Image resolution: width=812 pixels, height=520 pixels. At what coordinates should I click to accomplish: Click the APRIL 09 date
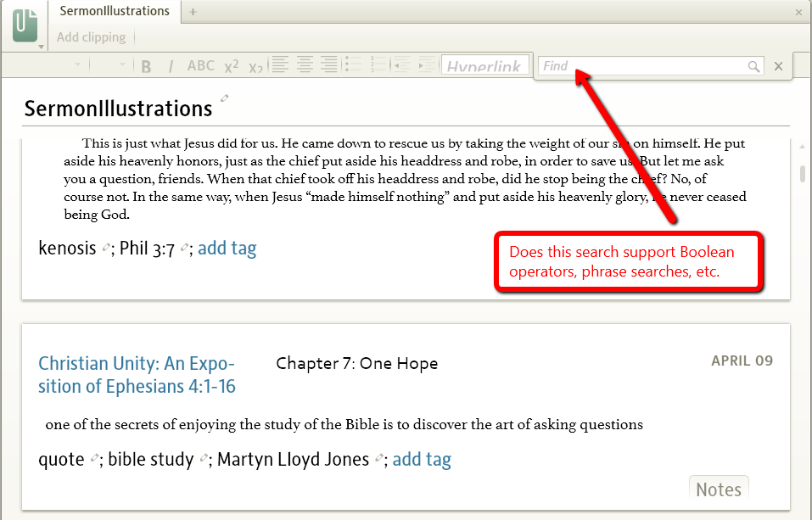(742, 361)
